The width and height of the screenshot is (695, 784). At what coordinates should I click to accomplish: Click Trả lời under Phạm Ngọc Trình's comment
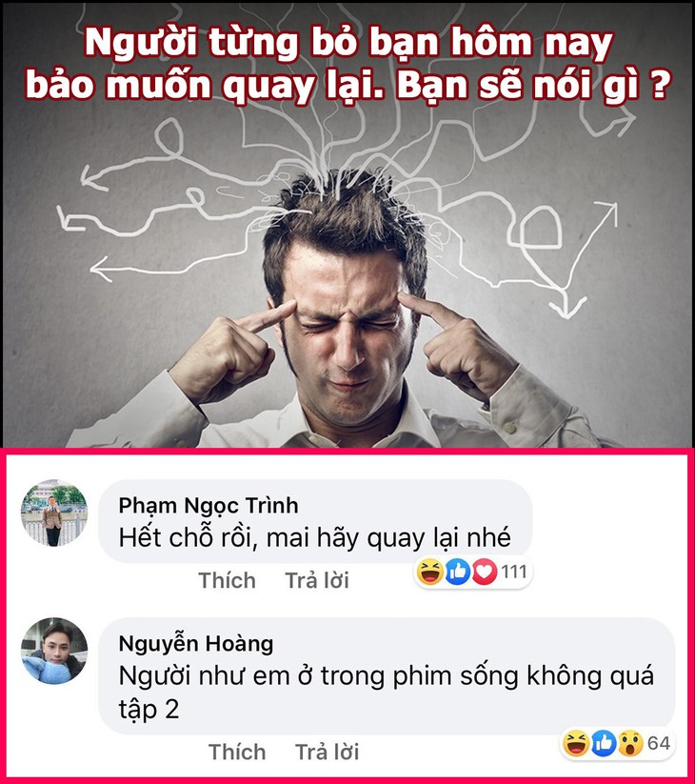[317, 580]
